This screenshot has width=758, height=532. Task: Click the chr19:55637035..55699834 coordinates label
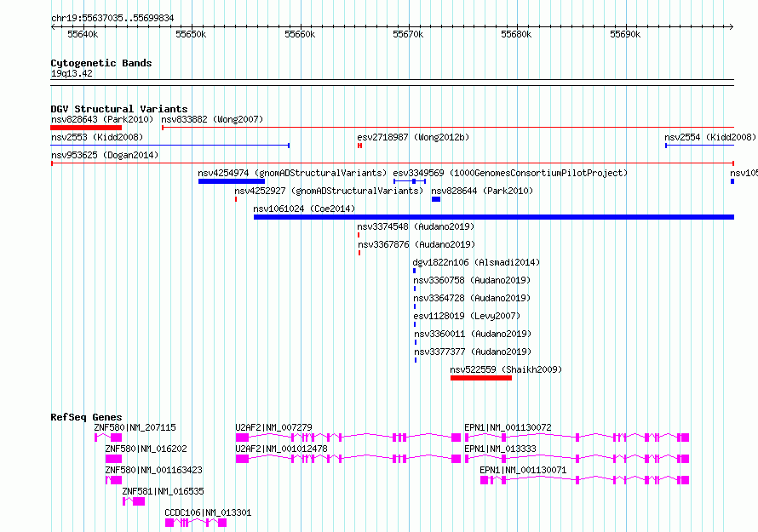point(112,18)
